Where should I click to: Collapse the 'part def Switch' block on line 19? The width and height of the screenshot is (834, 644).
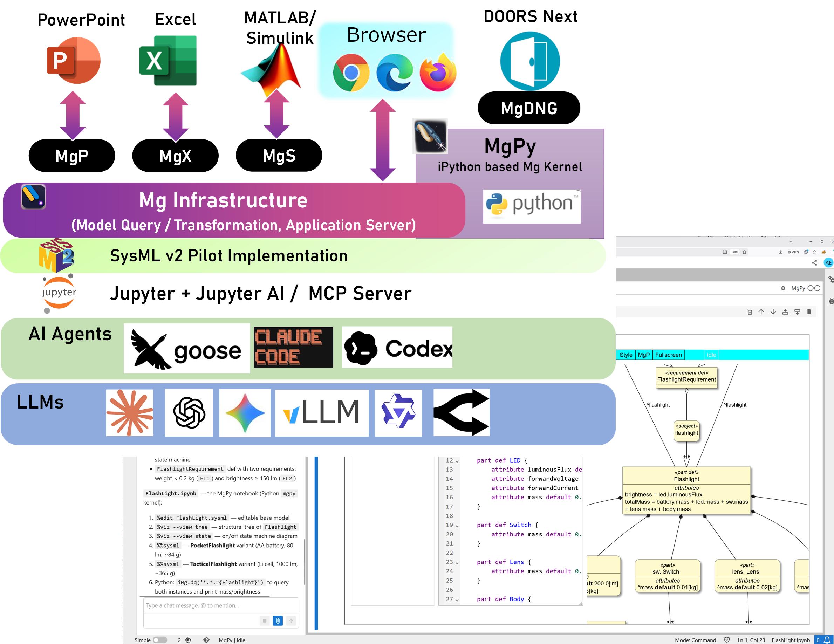pos(457,526)
